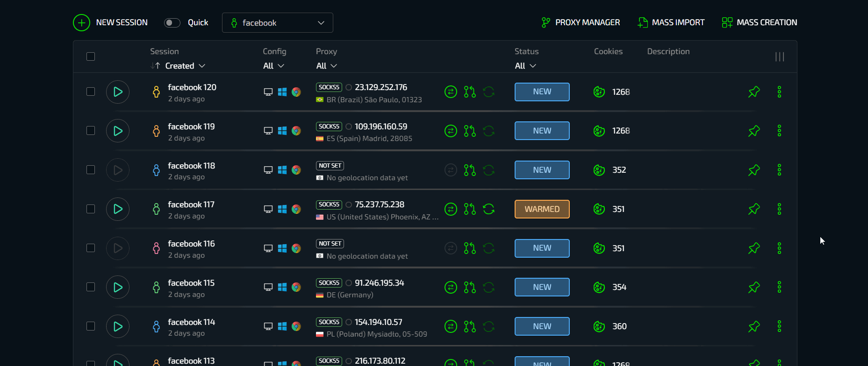Pin the facebook 119 session

(753, 131)
